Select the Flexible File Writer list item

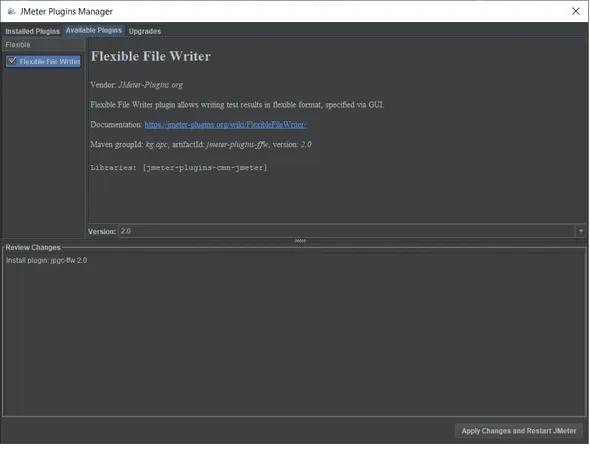click(x=43, y=61)
